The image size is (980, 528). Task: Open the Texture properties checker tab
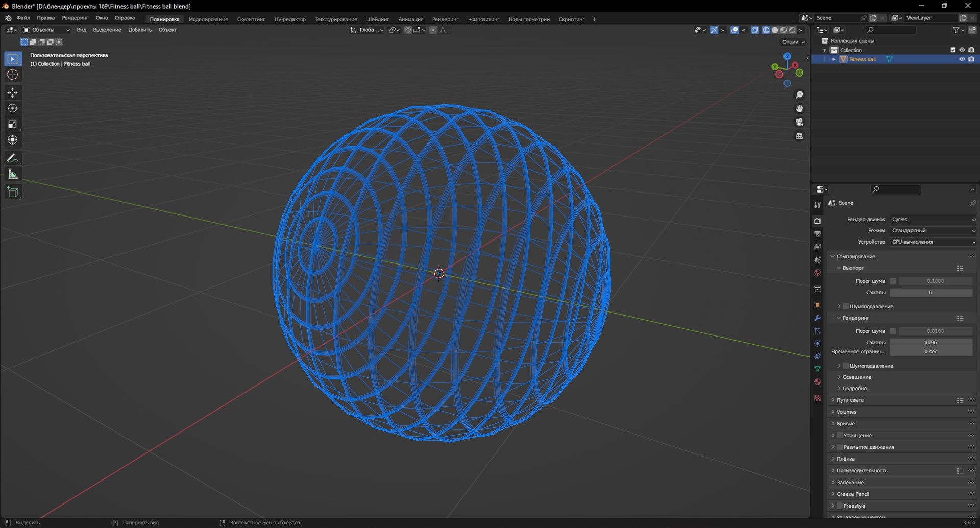click(818, 398)
